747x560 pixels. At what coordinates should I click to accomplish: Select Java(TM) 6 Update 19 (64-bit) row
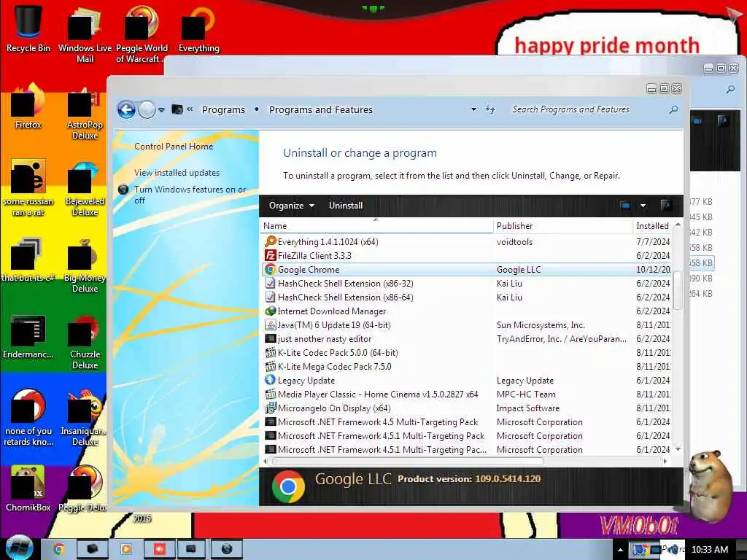click(x=467, y=325)
